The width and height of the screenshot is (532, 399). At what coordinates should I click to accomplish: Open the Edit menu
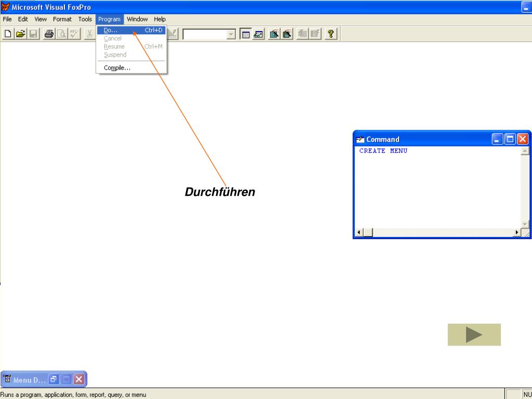(23, 19)
